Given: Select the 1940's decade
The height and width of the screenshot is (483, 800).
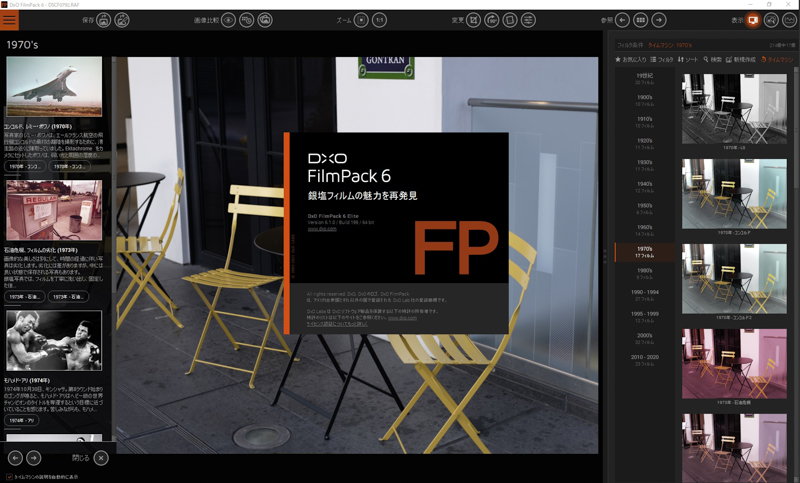Looking at the screenshot, I should point(645,187).
